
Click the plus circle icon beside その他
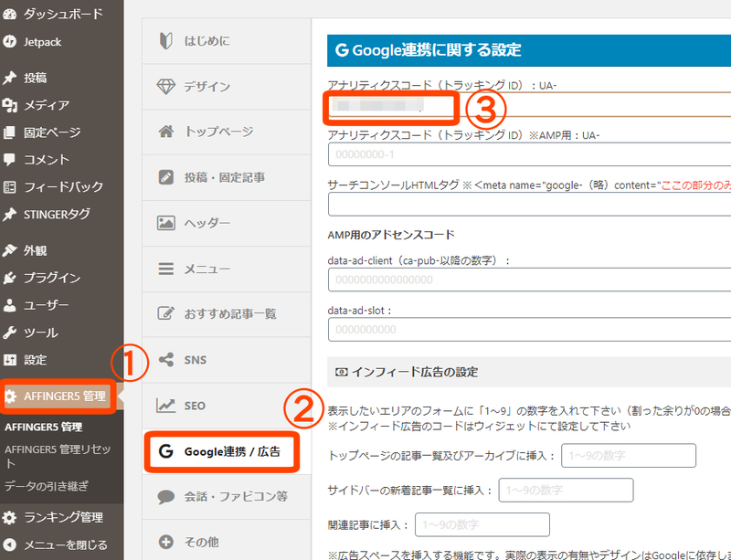point(166,542)
